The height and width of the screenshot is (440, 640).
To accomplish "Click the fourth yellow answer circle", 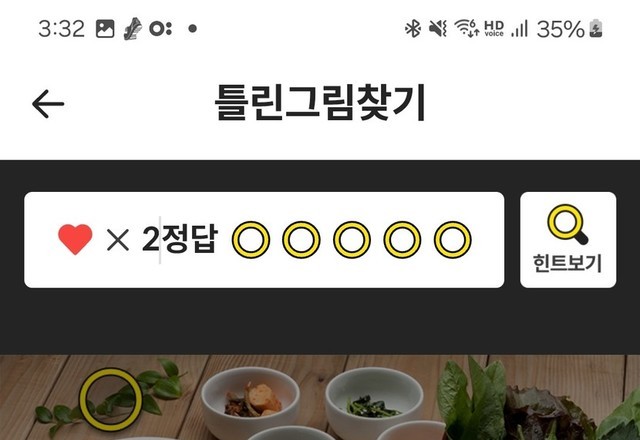I will pos(402,240).
